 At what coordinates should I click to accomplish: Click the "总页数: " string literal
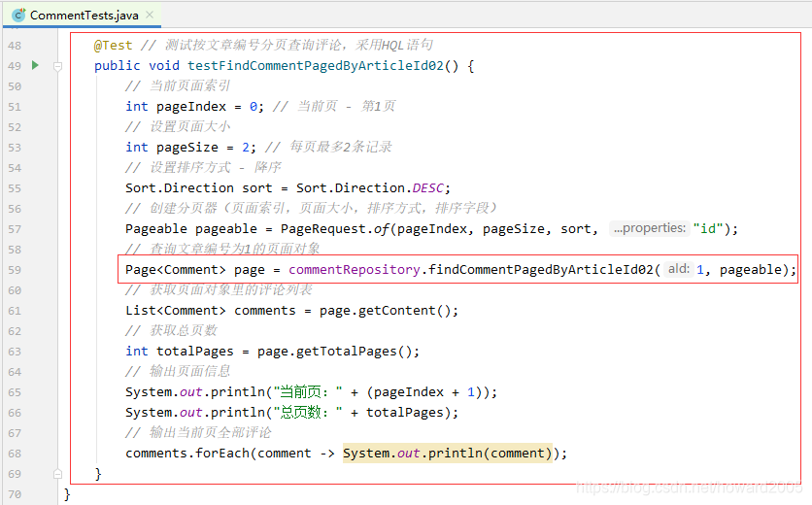click(308, 413)
